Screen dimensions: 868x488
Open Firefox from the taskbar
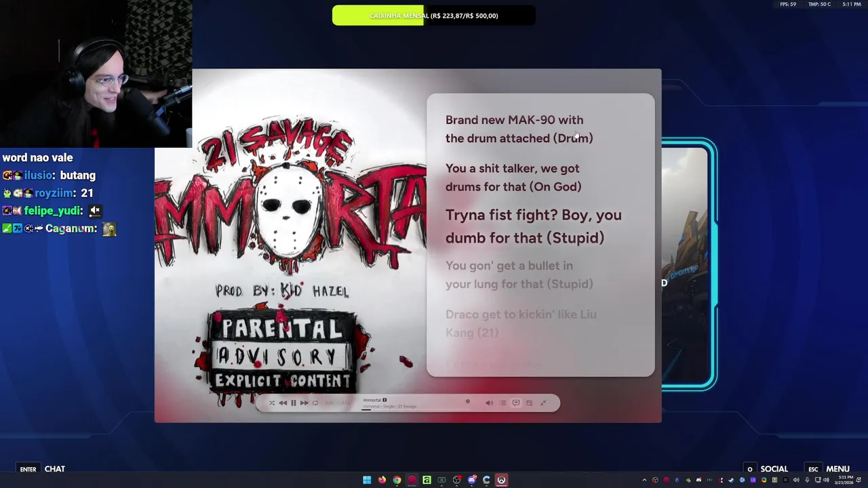(382, 480)
